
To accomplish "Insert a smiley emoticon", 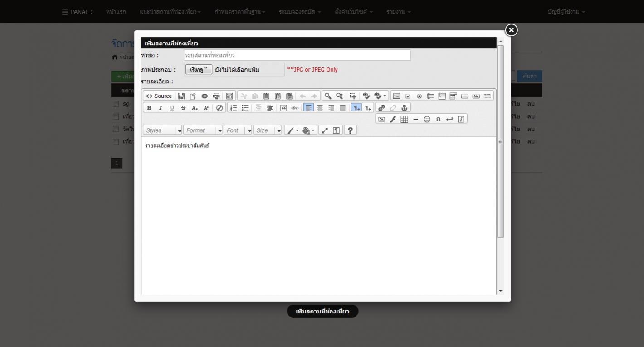I will [427, 119].
